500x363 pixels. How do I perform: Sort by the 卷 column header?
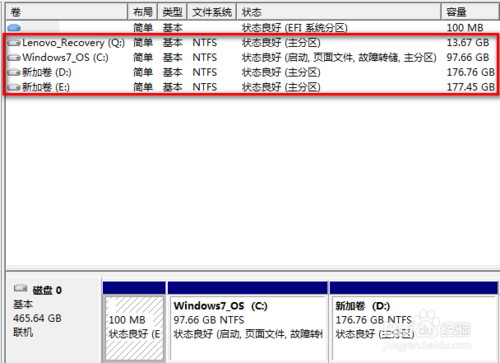[67, 12]
